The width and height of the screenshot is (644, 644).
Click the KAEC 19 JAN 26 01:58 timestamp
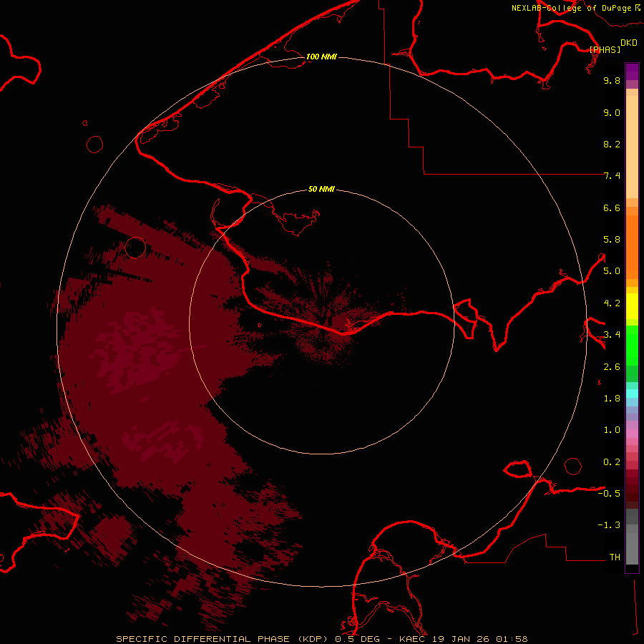(x=463, y=639)
